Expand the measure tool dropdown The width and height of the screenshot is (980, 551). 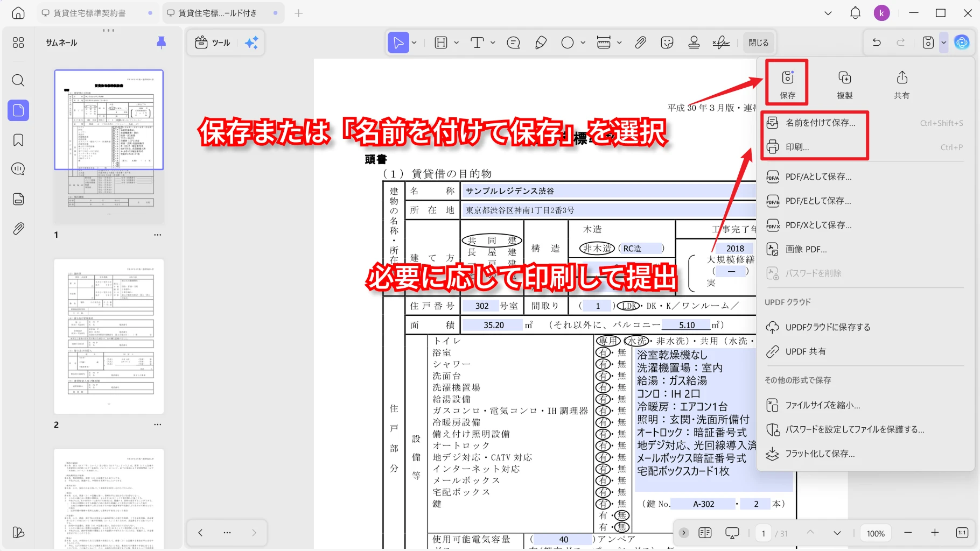[x=619, y=43]
